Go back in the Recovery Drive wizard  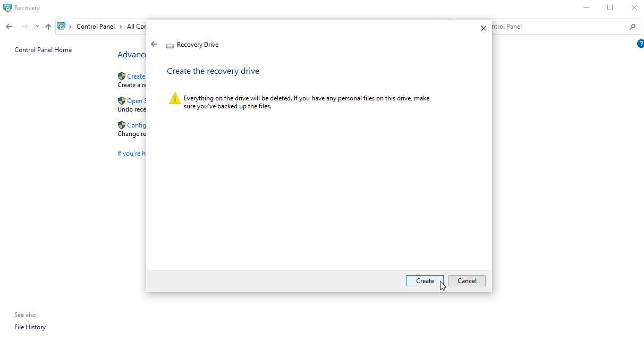154,44
